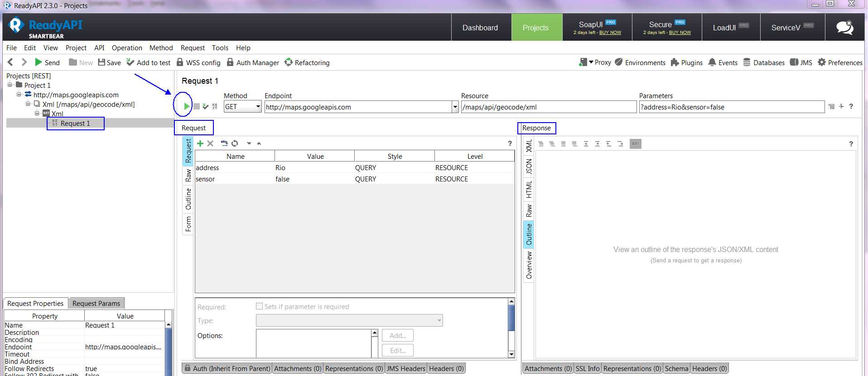Open Auth (Inherit From Parent) tab

pyautogui.click(x=227, y=368)
